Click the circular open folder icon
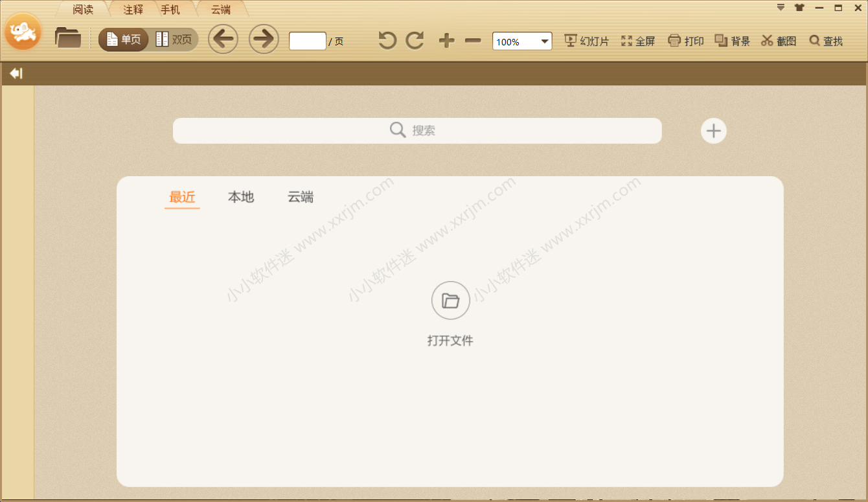This screenshot has width=868, height=502. 450,301
